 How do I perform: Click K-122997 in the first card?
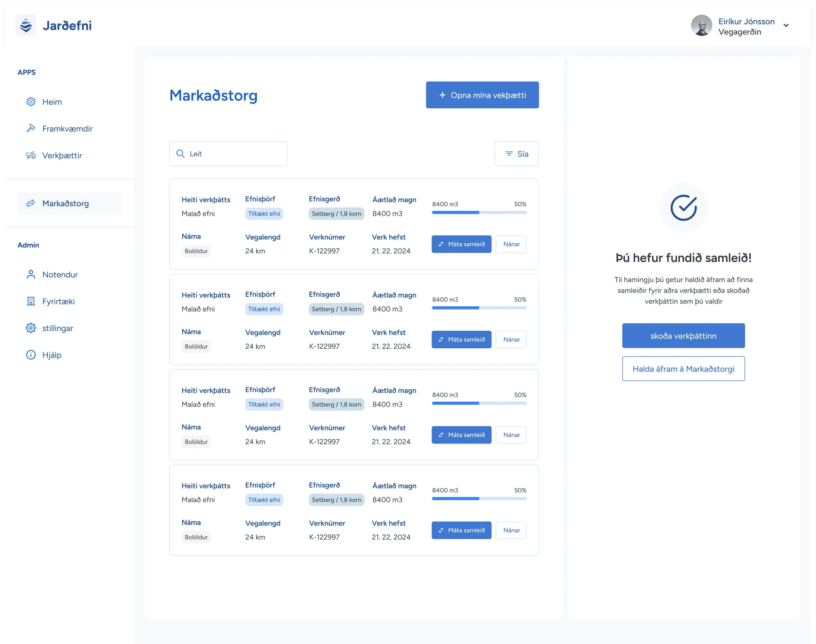tap(324, 251)
